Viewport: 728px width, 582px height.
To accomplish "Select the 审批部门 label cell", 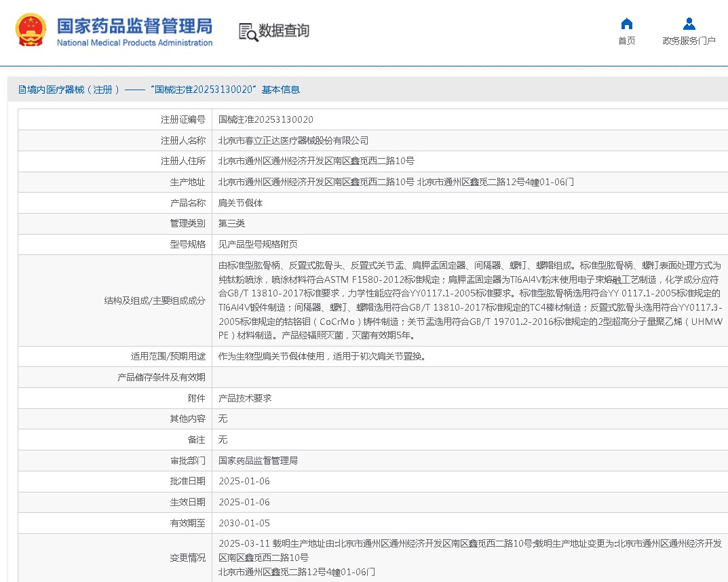I will click(115, 461).
